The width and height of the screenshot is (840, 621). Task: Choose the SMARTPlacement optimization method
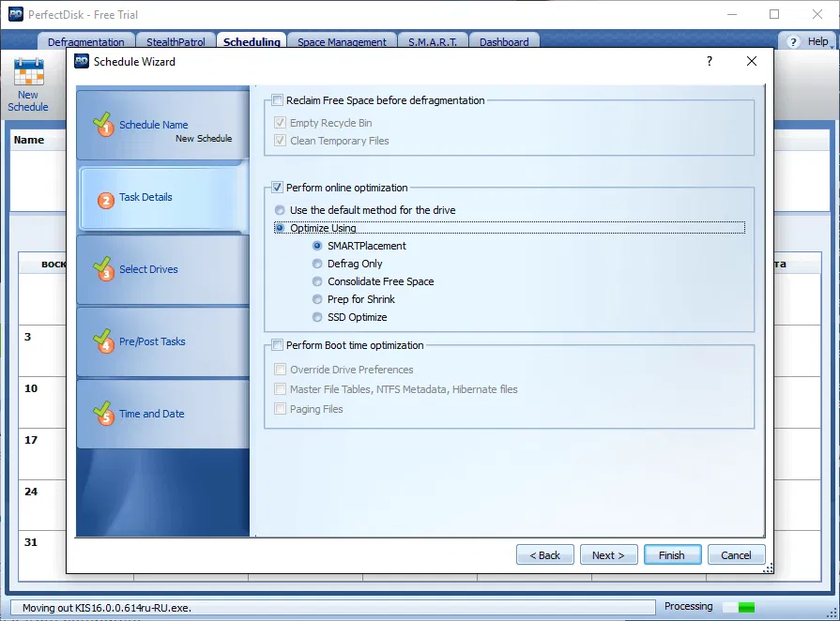coord(317,246)
